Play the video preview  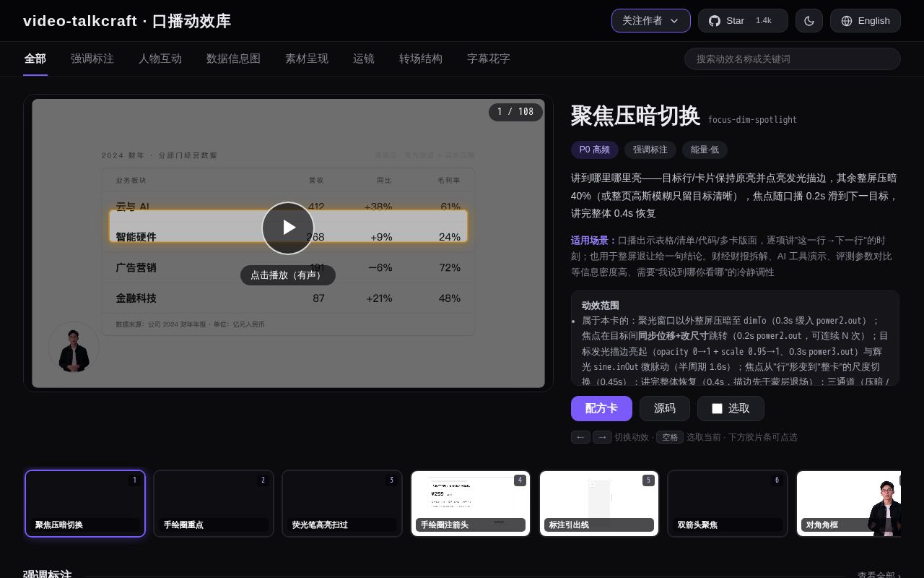tap(288, 228)
